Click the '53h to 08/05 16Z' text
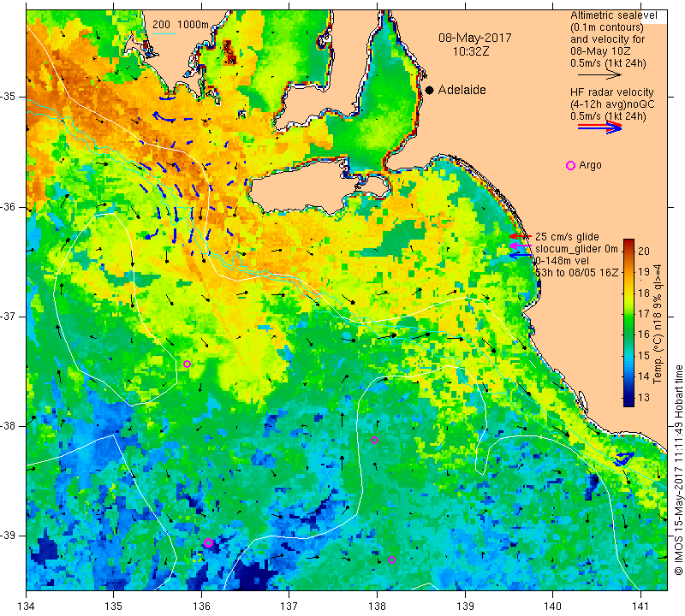Image resolution: width=685 pixels, height=616 pixels. coord(576,272)
